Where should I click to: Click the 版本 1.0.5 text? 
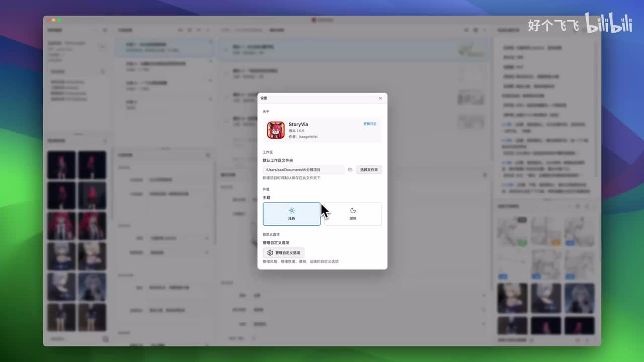click(296, 131)
